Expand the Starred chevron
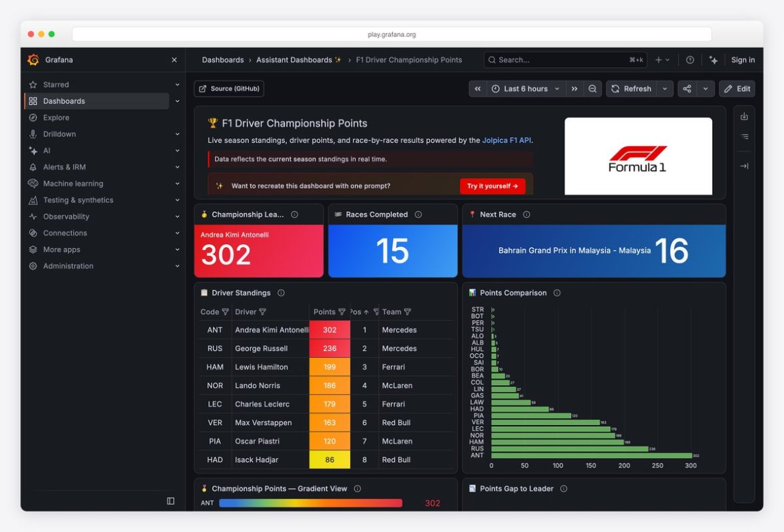 [178, 84]
